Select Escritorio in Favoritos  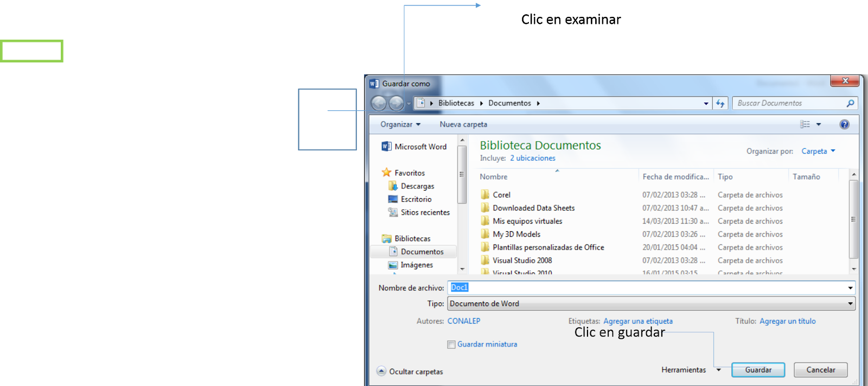(416, 199)
